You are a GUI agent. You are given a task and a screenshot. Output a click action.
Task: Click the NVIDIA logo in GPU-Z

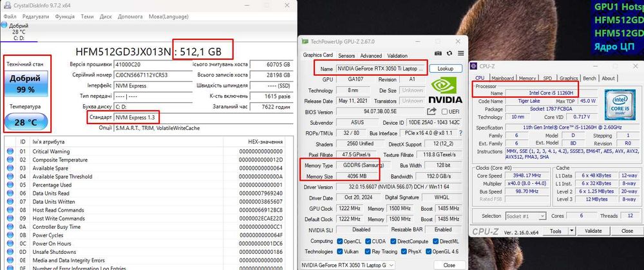click(x=445, y=91)
